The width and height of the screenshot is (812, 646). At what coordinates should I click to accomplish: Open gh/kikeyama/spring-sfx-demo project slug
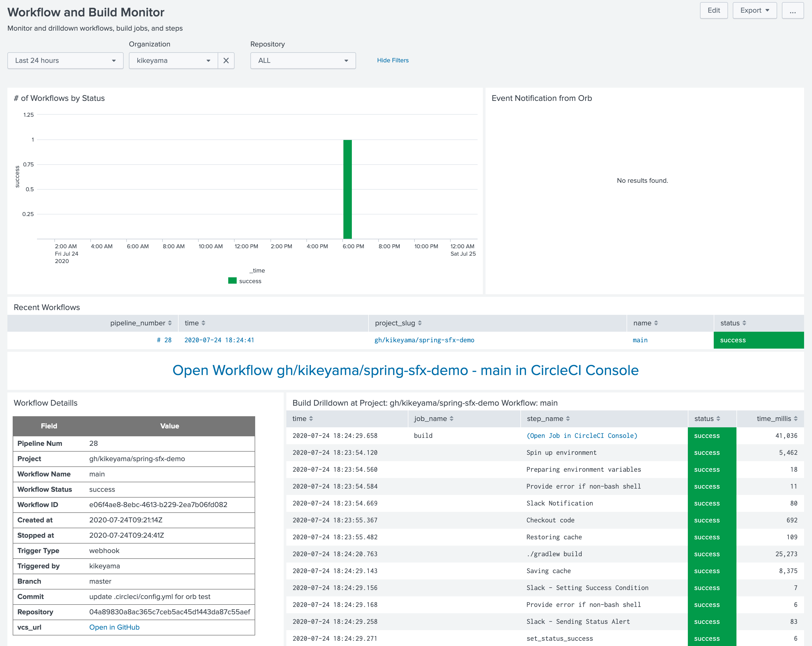pyautogui.click(x=424, y=340)
